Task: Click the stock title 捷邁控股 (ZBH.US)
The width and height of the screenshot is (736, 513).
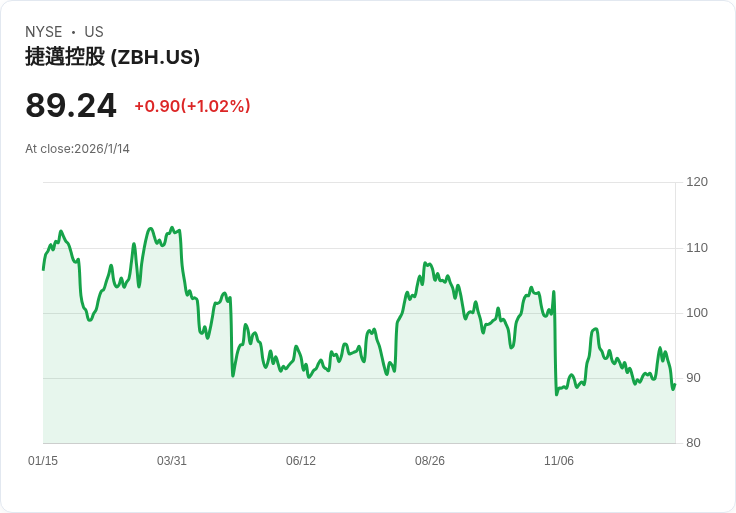Action: [x=113, y=57]
